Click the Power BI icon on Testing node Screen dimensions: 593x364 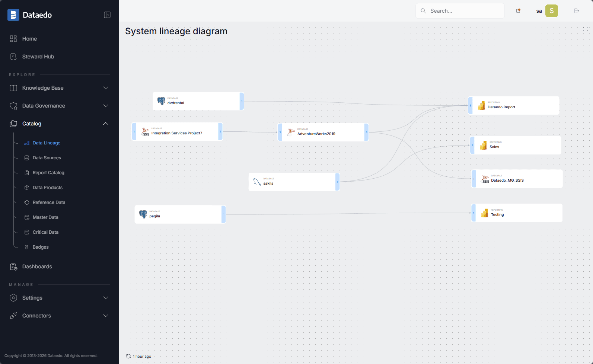pos(484,213)
